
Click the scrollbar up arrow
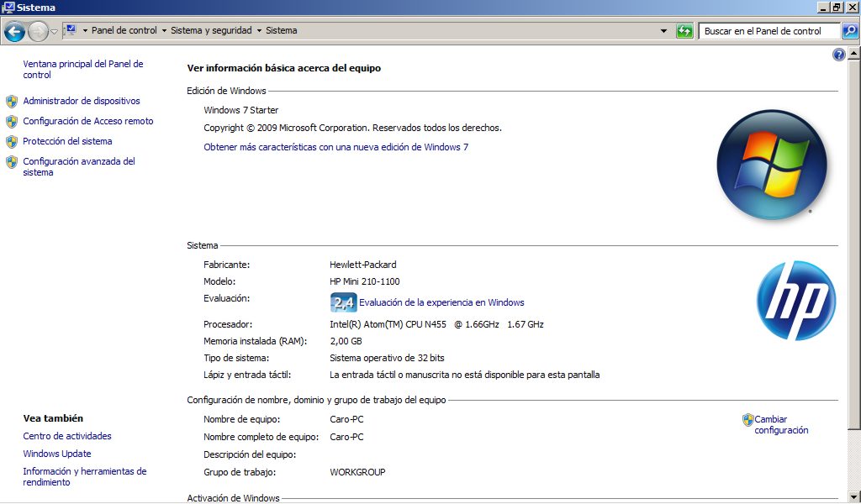pyautogui.click(x=854, y=54)
